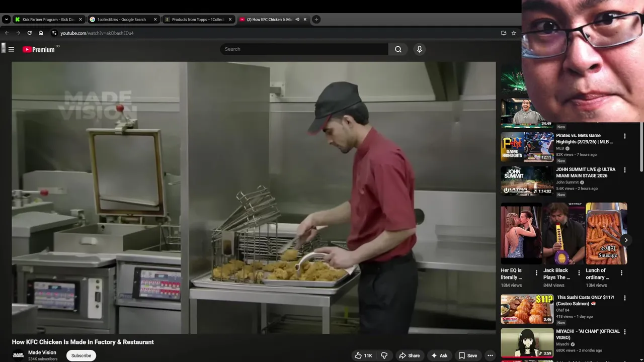644x362 pixels.
Task: Close the 1collectibles Google Search tab
Action: coord(155,20)
